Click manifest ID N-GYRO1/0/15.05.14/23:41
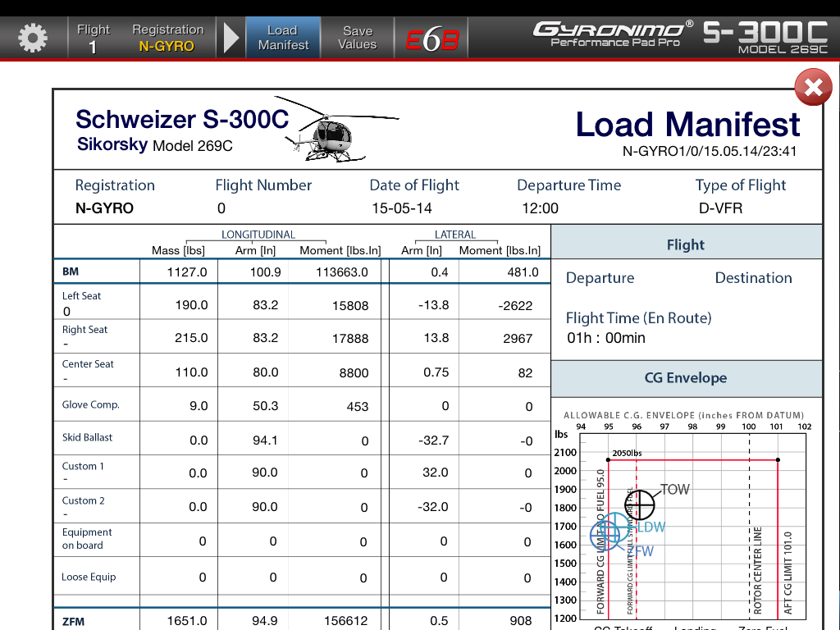Viewport: 840px width, 630px height. [x=710, y=151]
